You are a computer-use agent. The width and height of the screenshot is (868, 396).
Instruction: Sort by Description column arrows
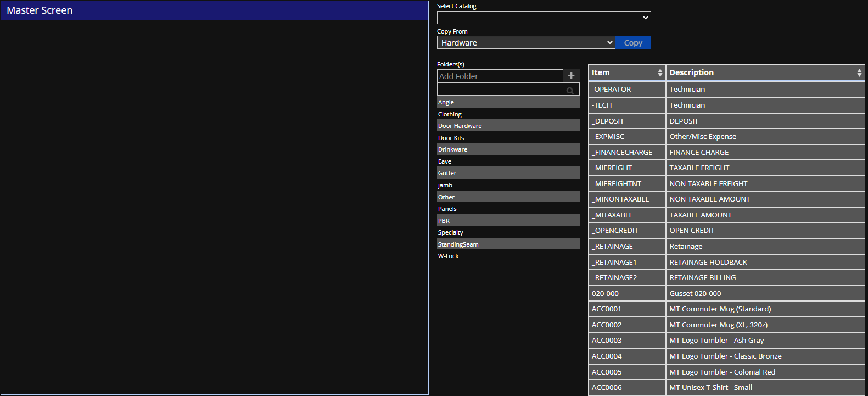(859, 72)
